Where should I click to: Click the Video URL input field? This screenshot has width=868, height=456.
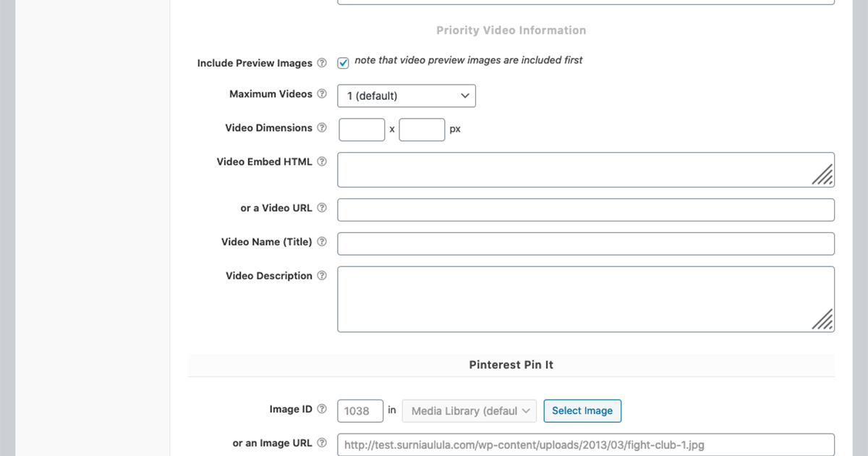click(586, 210)
